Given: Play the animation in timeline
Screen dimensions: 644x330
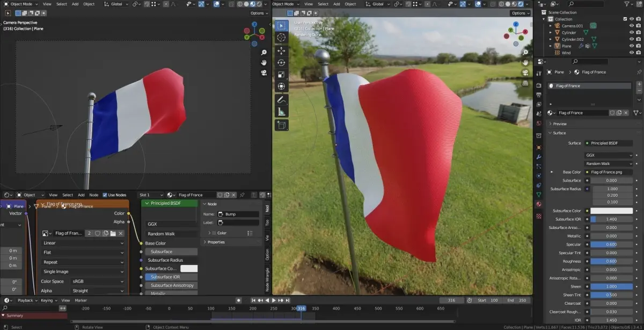Looking at the screenshot, I should 274,300.
